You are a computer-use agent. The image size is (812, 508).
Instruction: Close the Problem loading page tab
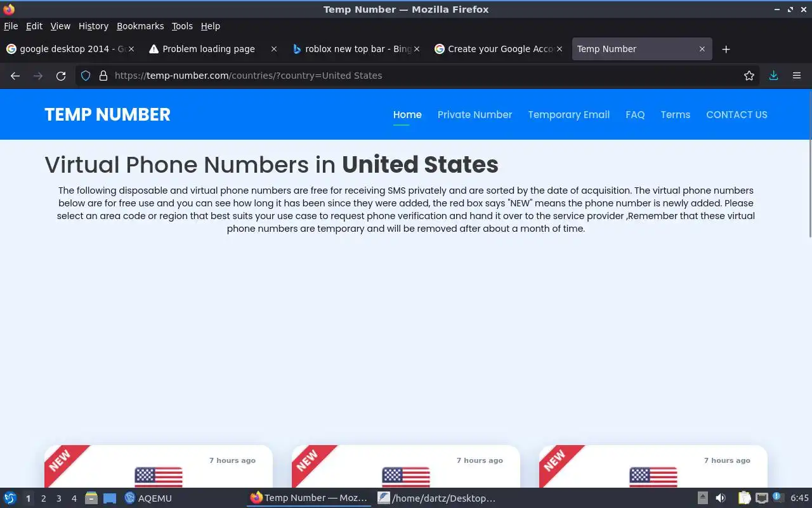point(274,49)
